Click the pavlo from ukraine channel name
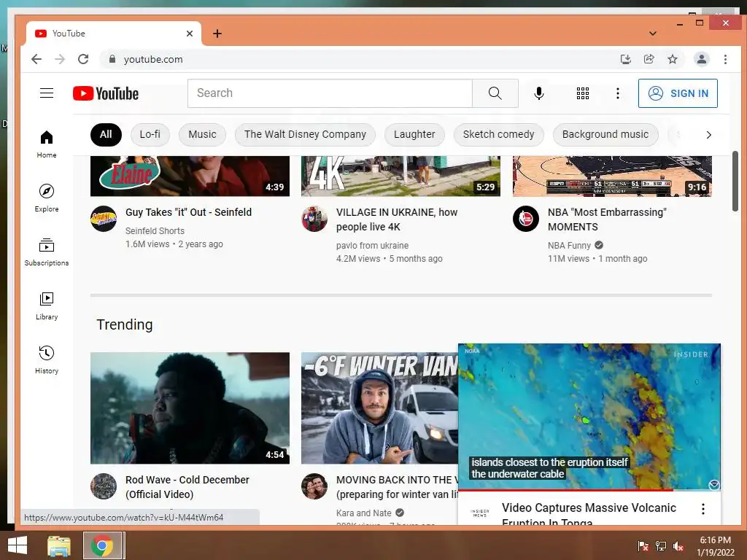The width and height of the screenshot is (747, 560). tap(372, 246)
